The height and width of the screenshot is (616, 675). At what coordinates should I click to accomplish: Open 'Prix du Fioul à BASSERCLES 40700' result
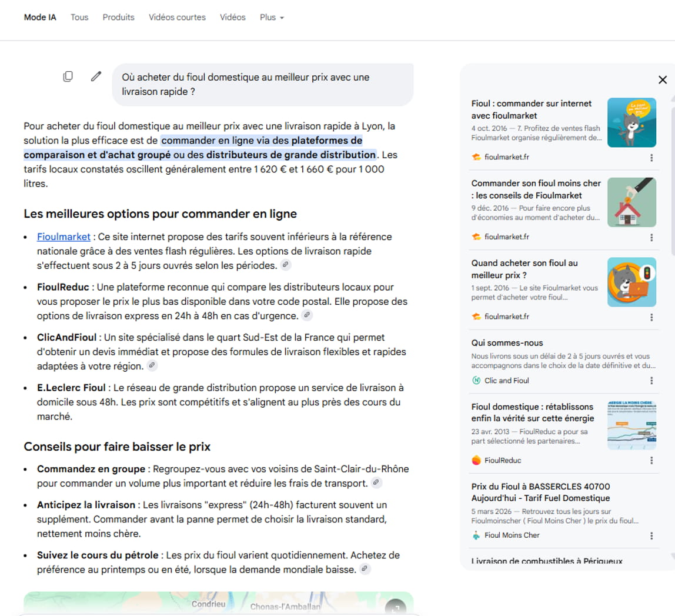click(x=541, y=492)
